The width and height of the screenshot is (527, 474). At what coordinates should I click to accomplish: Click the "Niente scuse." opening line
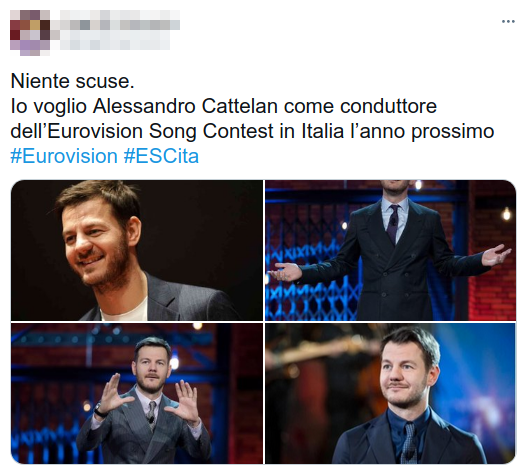(x=73, y=81)
